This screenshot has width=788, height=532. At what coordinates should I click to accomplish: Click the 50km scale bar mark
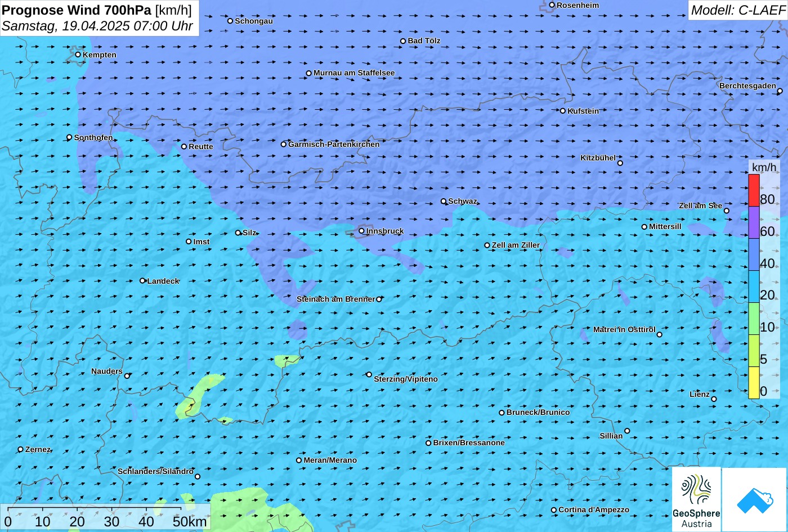point(190,521)
